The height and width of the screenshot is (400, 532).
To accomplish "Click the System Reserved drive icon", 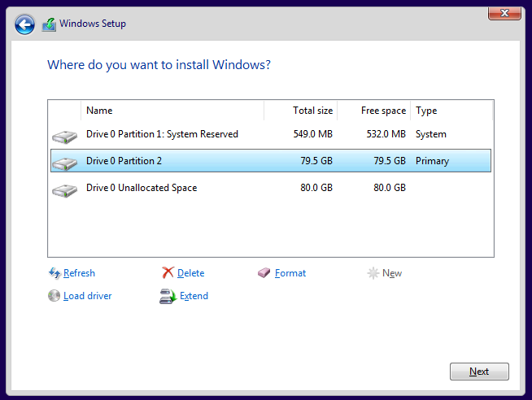I will point(63,136).
